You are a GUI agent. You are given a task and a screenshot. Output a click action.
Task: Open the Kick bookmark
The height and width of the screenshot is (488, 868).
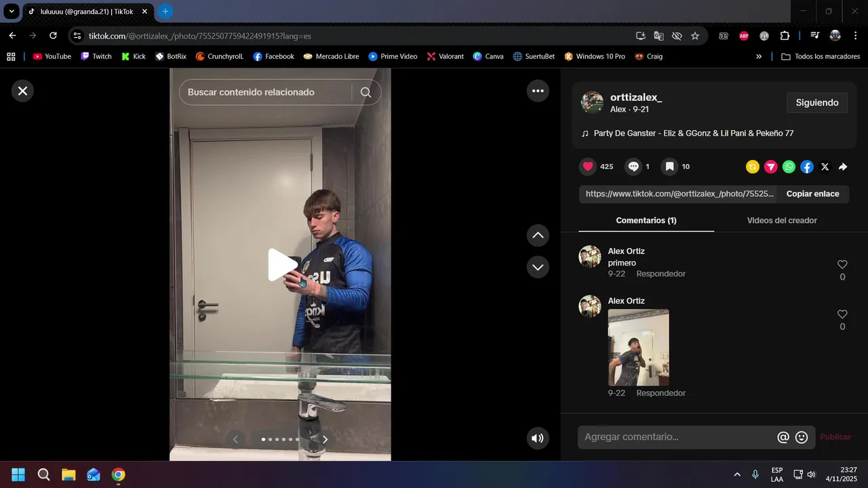(x=133, y=56)
